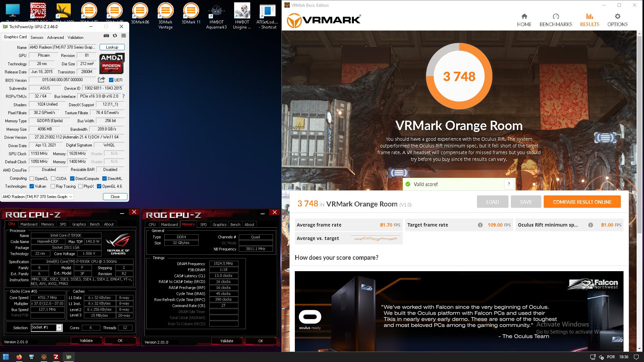Open HOME in VRMark navigation

[x=524, y=20]
